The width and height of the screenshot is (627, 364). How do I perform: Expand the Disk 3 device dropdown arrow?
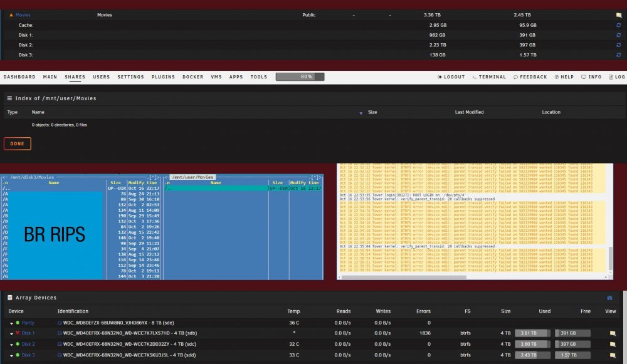coord(11,356)
